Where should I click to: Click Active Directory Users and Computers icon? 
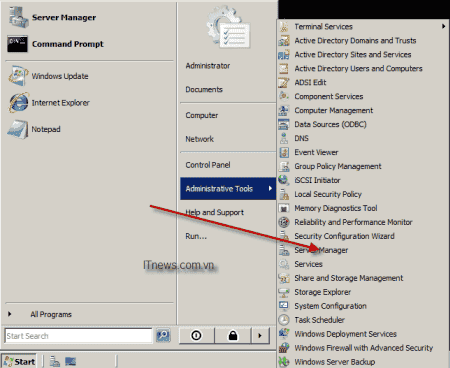coord(284,69)
